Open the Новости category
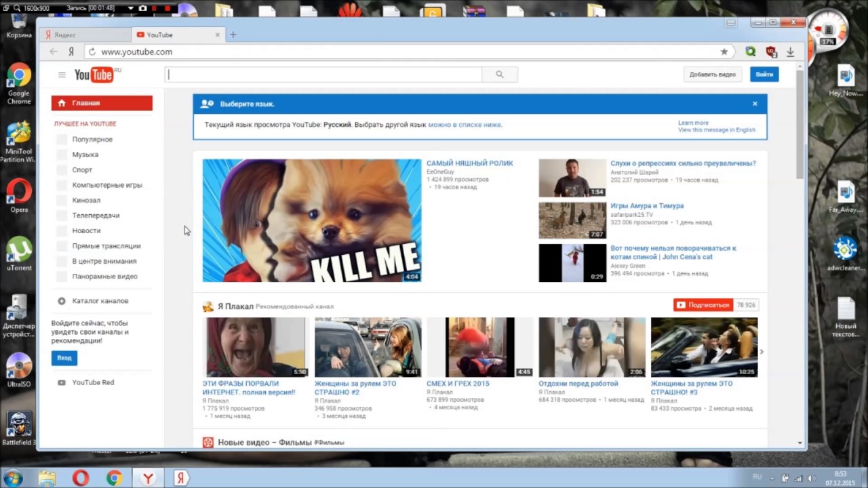This screenshot has height=488, width=868. 86,231
